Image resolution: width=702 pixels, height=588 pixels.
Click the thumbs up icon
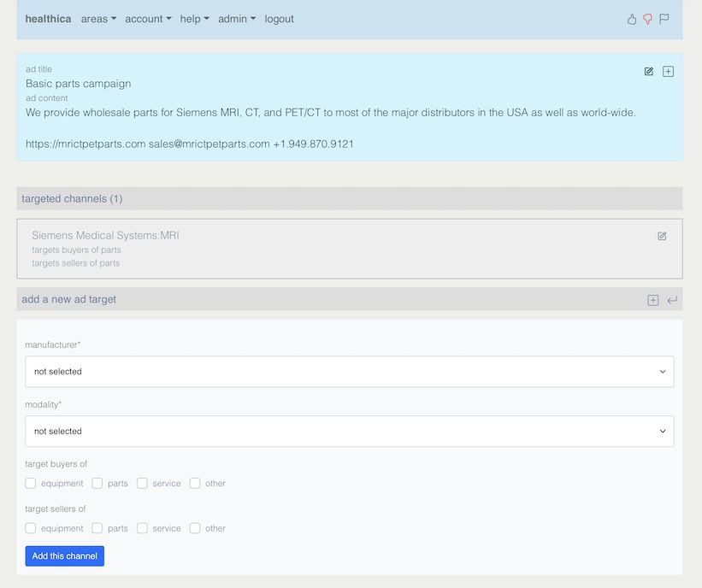(631, 19)
